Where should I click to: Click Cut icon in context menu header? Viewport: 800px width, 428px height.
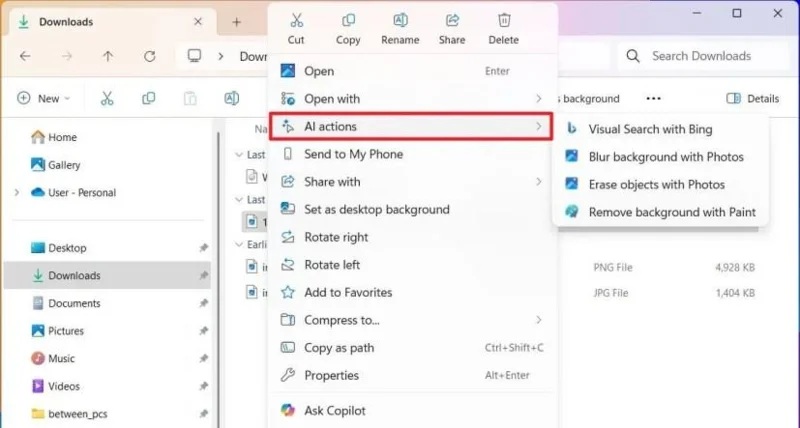point(296,20)
